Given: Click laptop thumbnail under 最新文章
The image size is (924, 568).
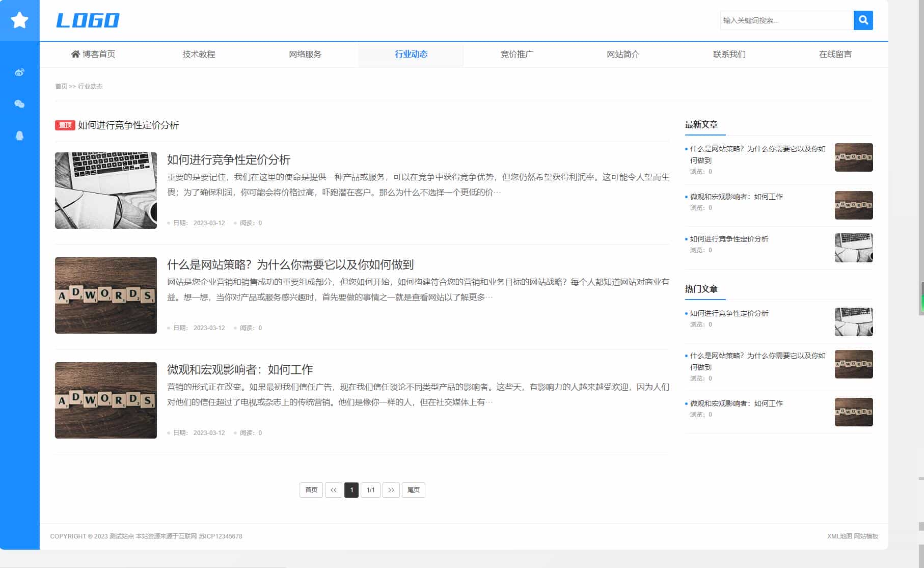Looking at the screenshot, I should click(x=854, y=248).
